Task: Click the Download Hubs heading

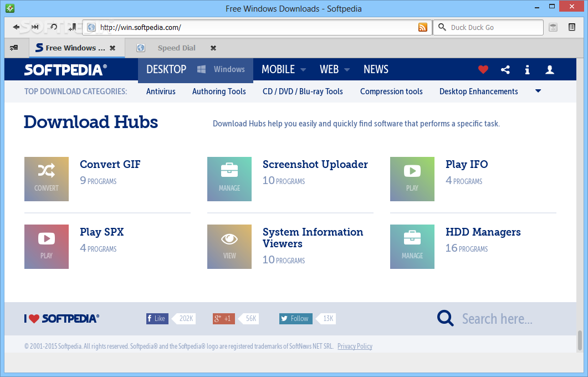Action: [x=91, y=122]
